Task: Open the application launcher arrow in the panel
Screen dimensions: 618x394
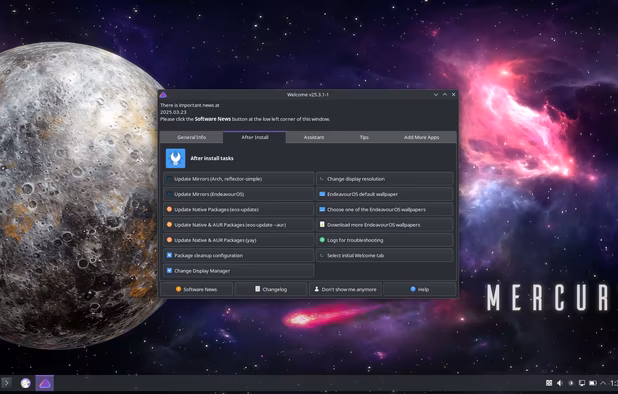Action: (6, 383)
